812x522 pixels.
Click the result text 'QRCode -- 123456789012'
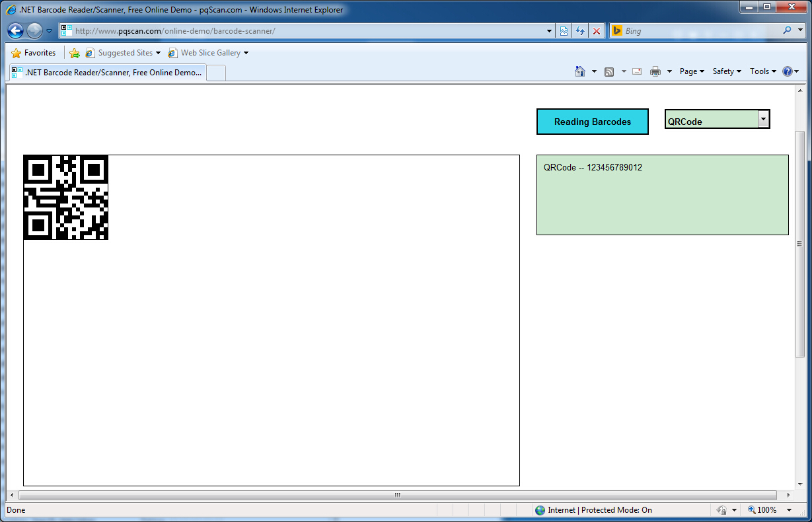coord(593,168)
